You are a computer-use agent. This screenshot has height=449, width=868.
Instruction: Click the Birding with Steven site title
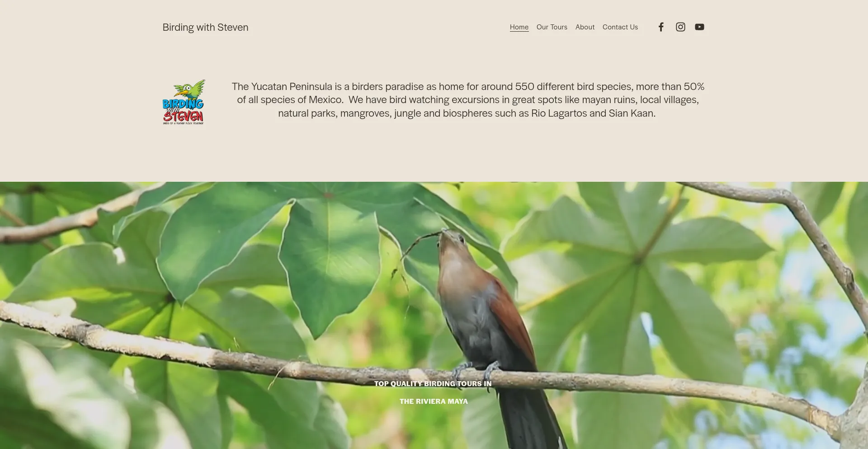coord(205,27)
